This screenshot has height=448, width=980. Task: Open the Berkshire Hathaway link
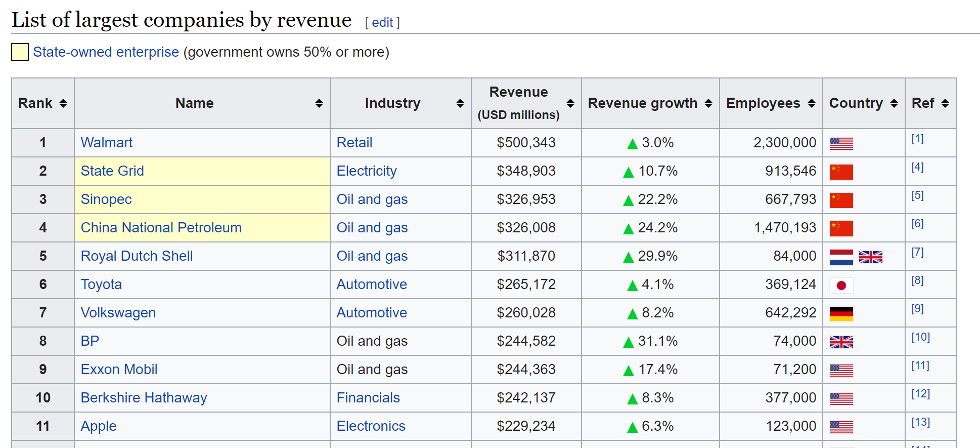click(144, 398)
